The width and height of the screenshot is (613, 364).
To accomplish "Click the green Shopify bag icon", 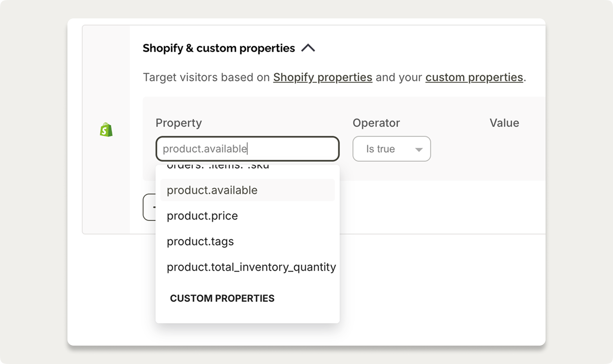I will click(106, 130).
